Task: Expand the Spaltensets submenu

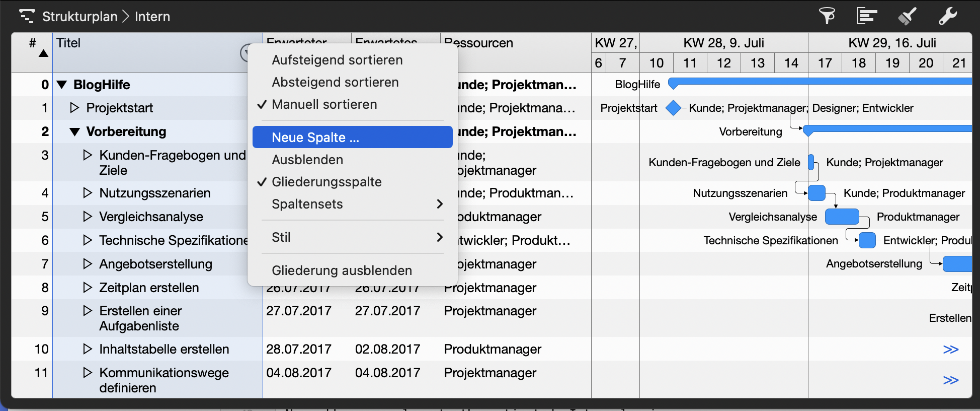Action: pyautogui.click(x=352, y=204)
